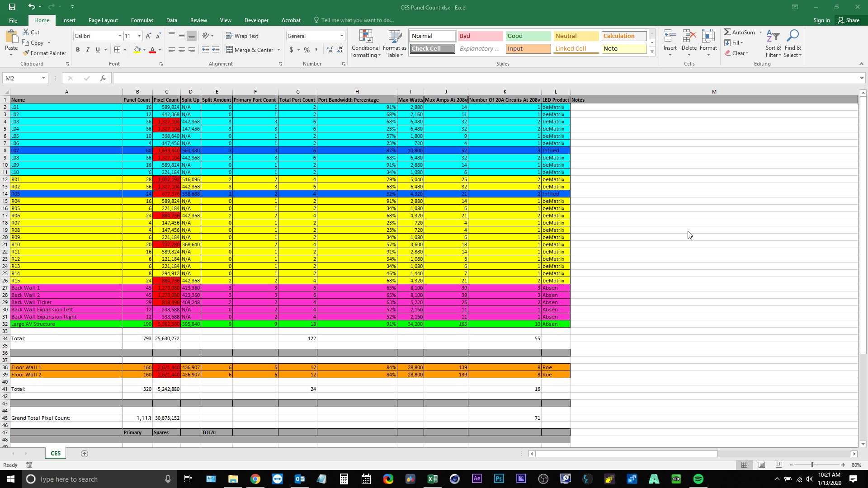Apply the Bad cell style
Image resolution: width=868 pixels, height=488 pixels.
pyautogui.click(x=480, y=36)
